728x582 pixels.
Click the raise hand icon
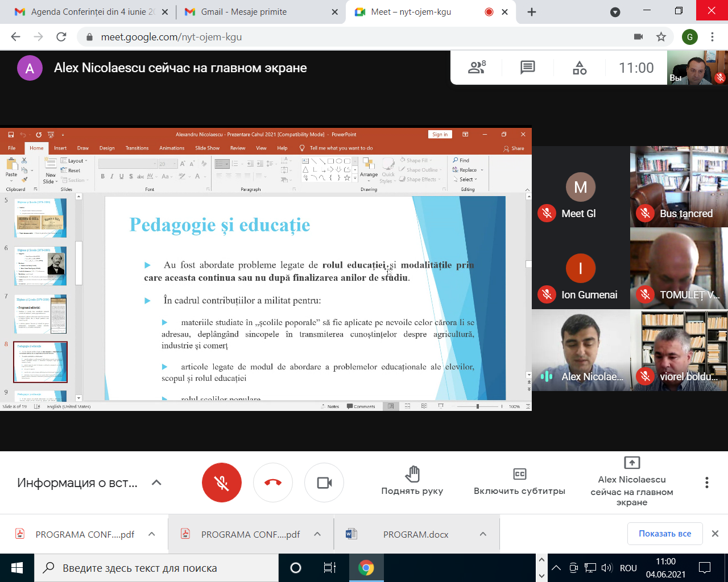tap(412, 475)
